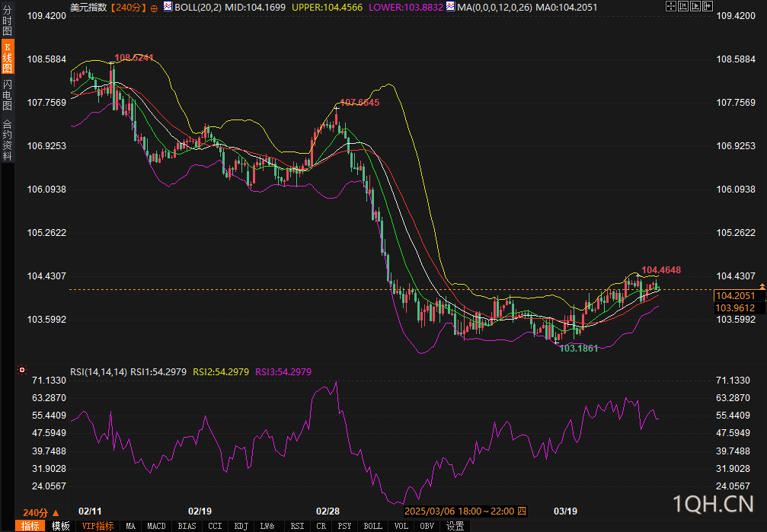Select the CCI indicator button
Image resolution: width=767 pixels, height=532 pixels.
216,526
